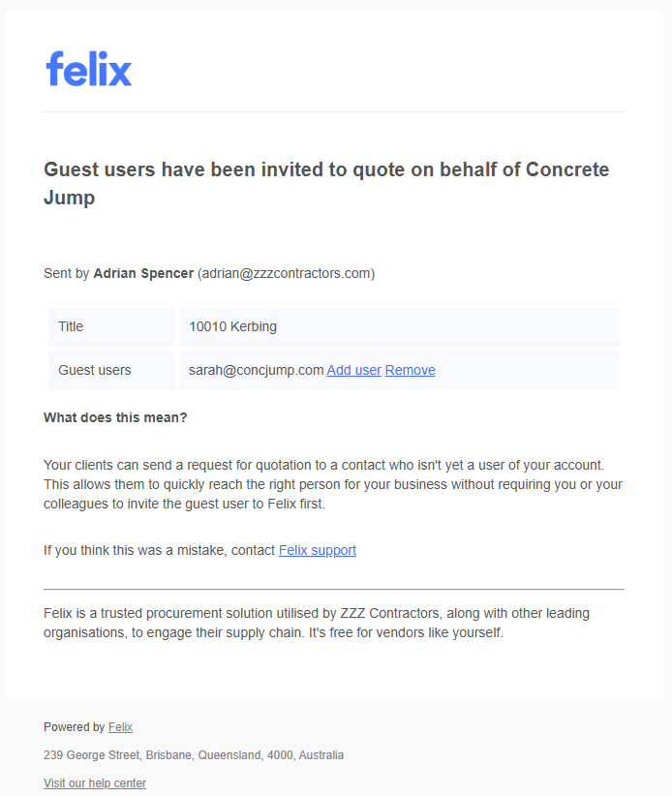Click the If you think this was a mistake text

[x=160, y=550]
